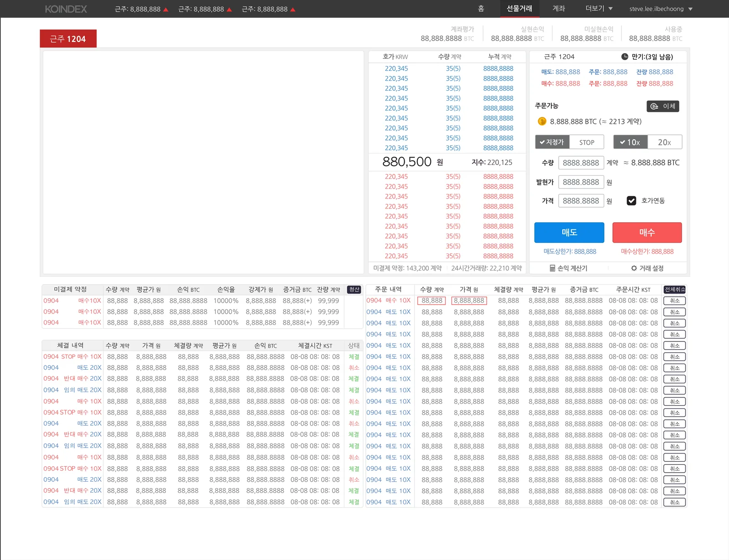Click 매도상한가: 888,888 link
The width and height of the screenshot is (729, 560).
coord(570,251)
